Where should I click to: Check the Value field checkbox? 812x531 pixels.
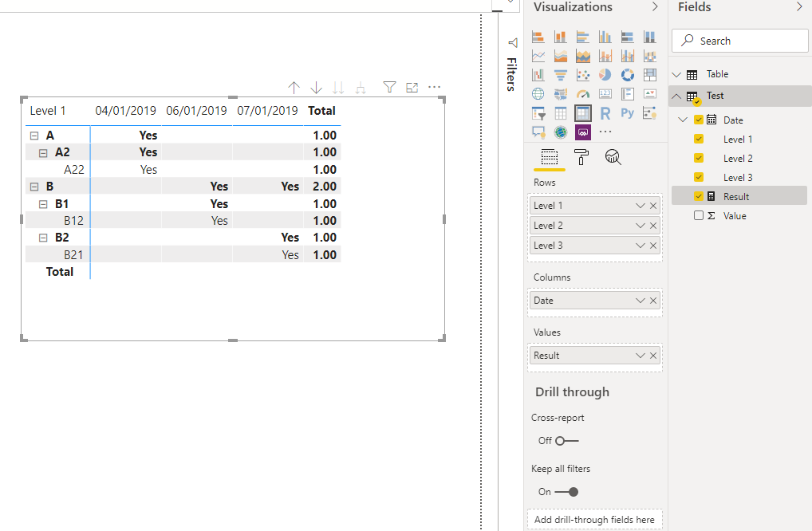click(699, 215)
